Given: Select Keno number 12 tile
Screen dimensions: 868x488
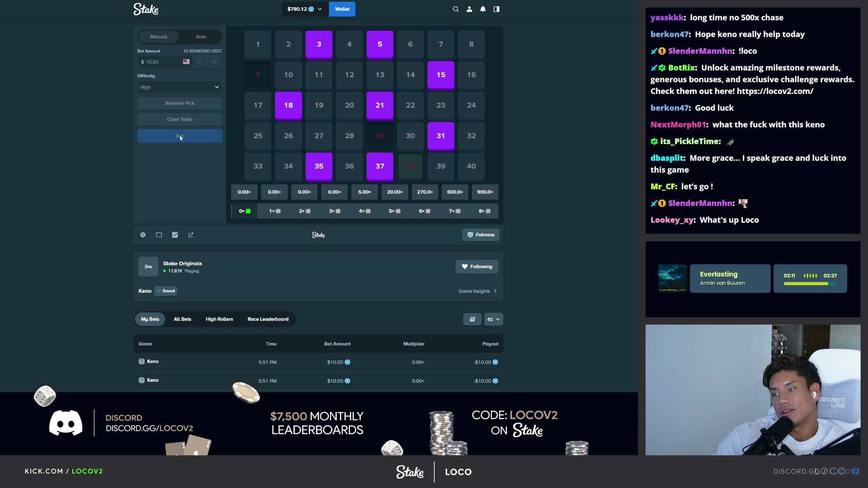Looking at the screenshot, I should [x=349, y=75].
